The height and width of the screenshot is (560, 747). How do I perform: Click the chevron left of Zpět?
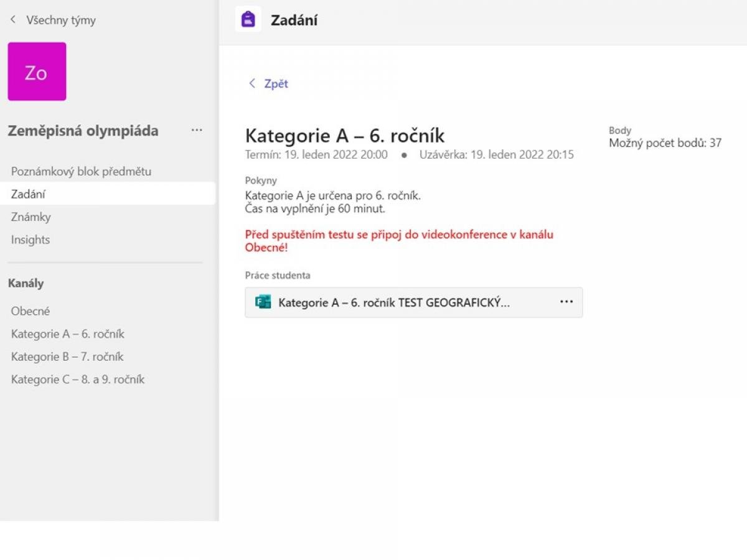coord(252,83)
